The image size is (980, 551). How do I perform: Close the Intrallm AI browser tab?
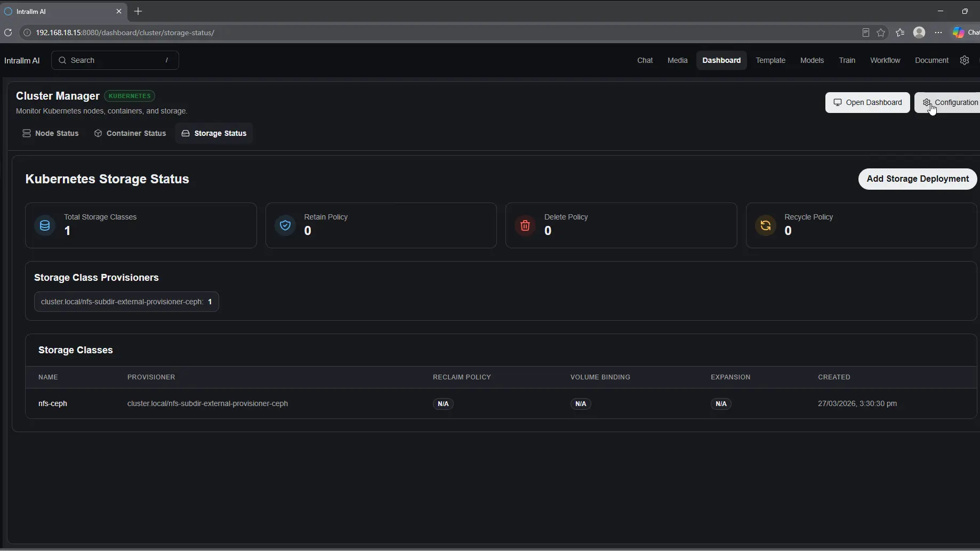119,11
